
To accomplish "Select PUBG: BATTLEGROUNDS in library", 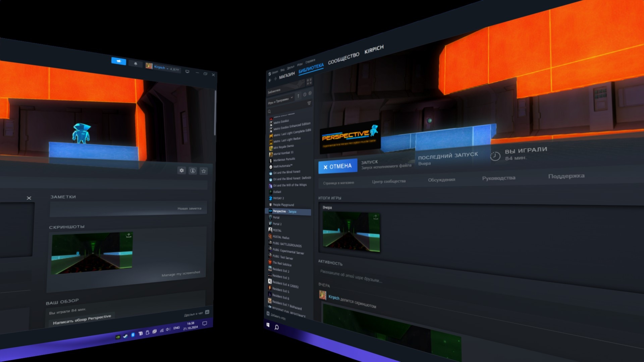I will click(285, 244).
